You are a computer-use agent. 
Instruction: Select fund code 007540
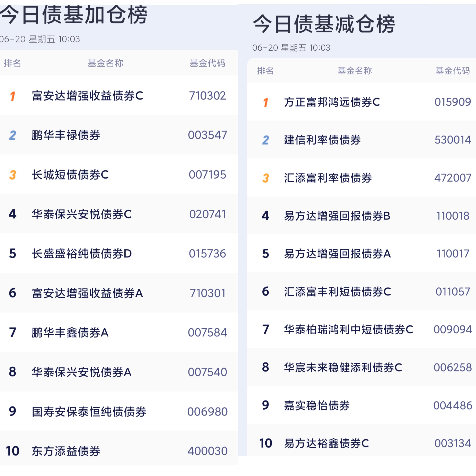207,372
